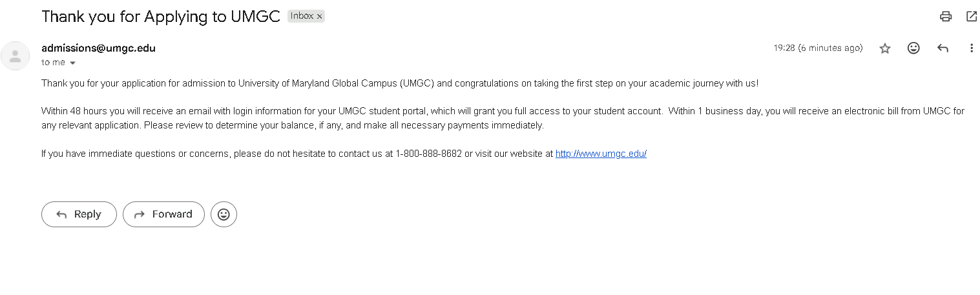Add emoji reaction in message header

tap(913, 48)
